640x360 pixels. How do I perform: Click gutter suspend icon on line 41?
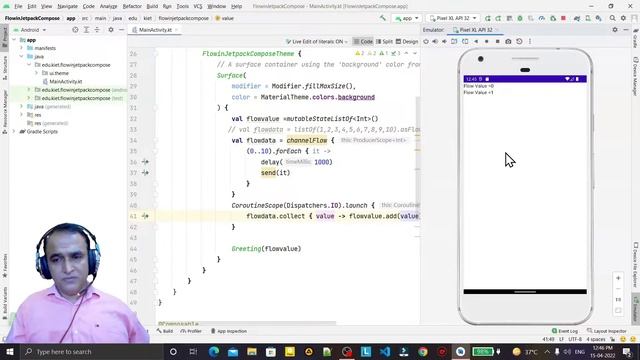tap(145, 216)
